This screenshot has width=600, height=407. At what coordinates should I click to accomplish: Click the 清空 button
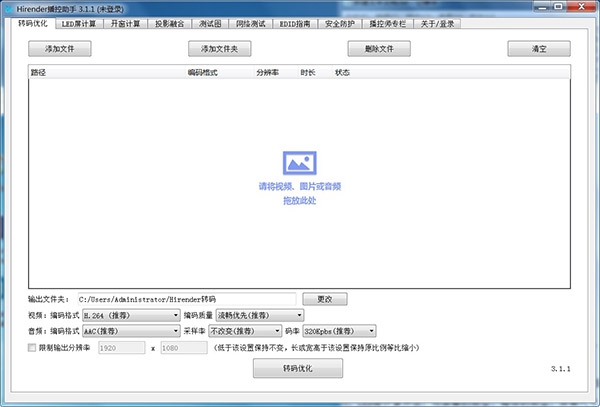539,49
